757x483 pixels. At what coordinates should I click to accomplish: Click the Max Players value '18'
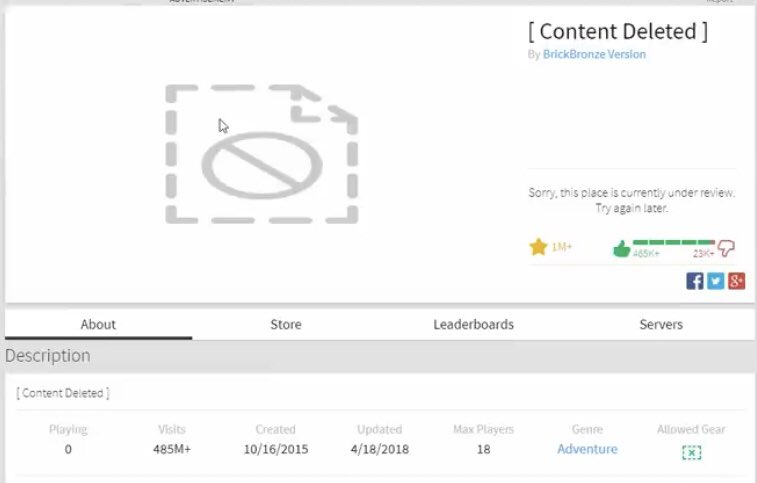(483, 449)
